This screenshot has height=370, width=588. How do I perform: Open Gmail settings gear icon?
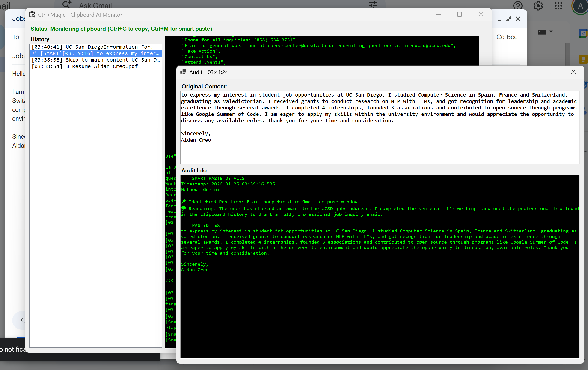(x=538, y=5)
